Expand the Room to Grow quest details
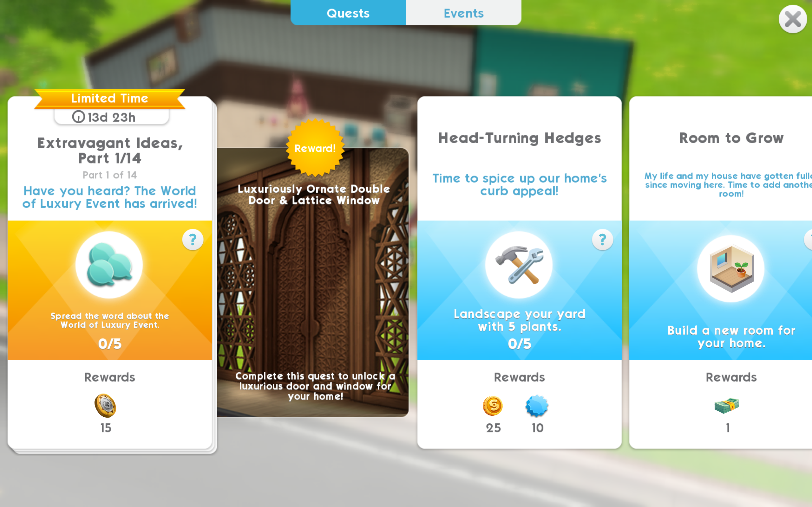The width and height of the screenshot is (812, 507). 730,269
